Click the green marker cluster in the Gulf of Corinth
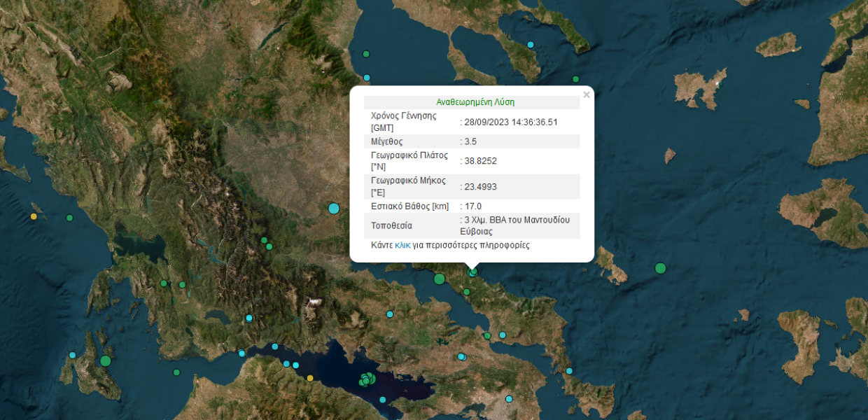 coord(367,379)
